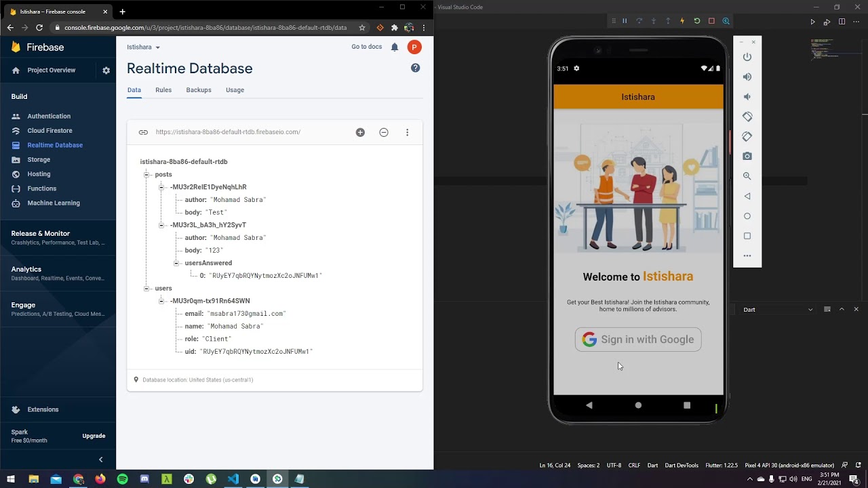Lower the emulator volume
The height and width of the screenshot is (488, 868).
pyautogui.click(x=747, y=97)
